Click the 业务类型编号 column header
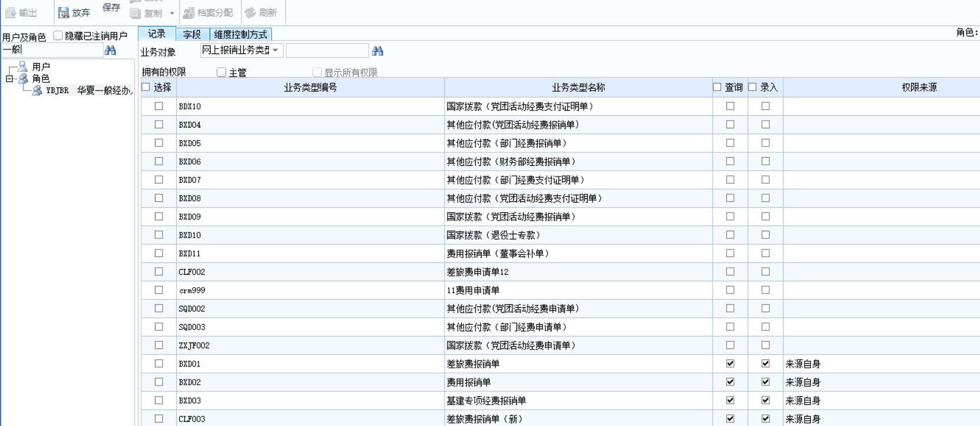The width and height of the screenshot is (980, 426). point(310,88)
